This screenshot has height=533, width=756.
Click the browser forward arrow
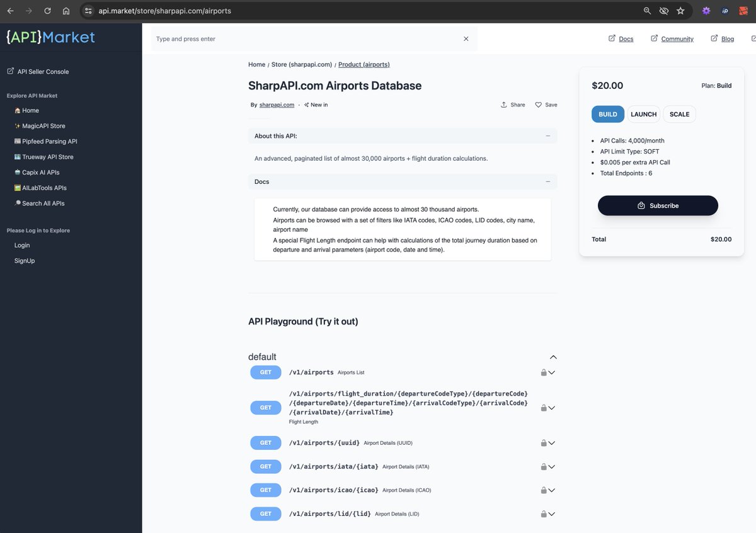[x=28, y=11]
